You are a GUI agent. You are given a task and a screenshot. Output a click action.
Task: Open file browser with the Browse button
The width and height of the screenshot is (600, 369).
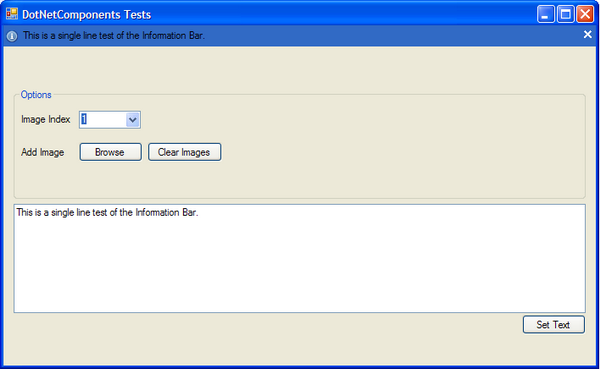click(x=110, y=152)
